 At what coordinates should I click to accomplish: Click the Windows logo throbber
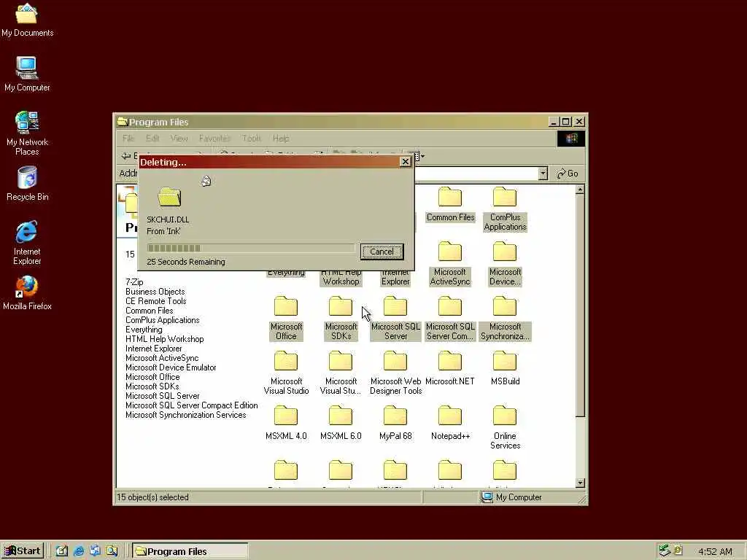(x=571, y=139)
